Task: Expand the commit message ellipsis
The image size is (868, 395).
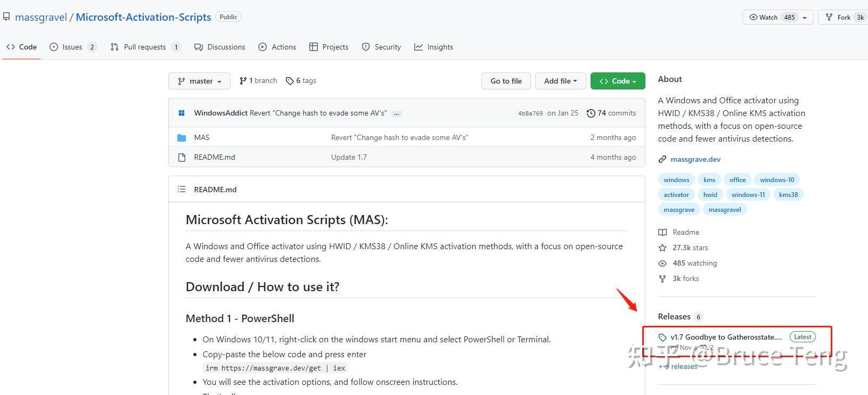Action: [x=396, y=113]
